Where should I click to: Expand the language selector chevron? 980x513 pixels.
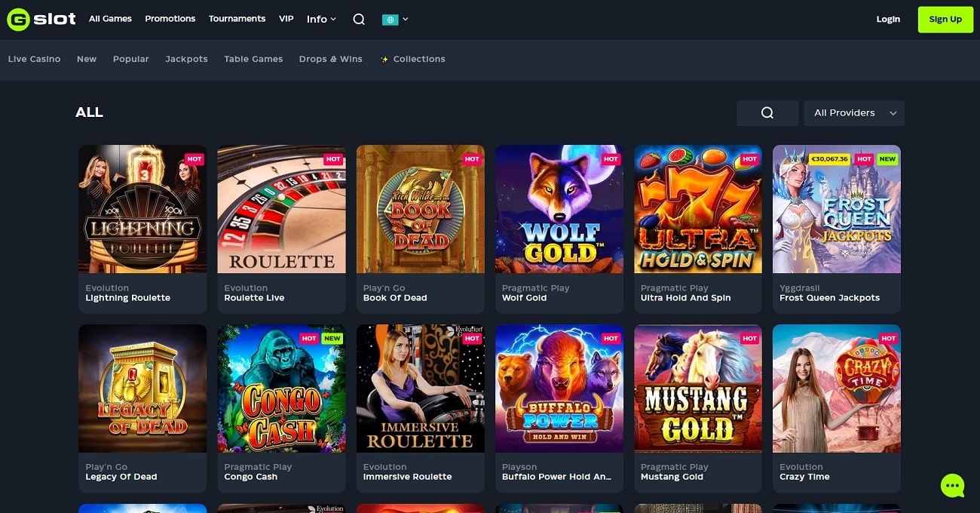[406, 19]
